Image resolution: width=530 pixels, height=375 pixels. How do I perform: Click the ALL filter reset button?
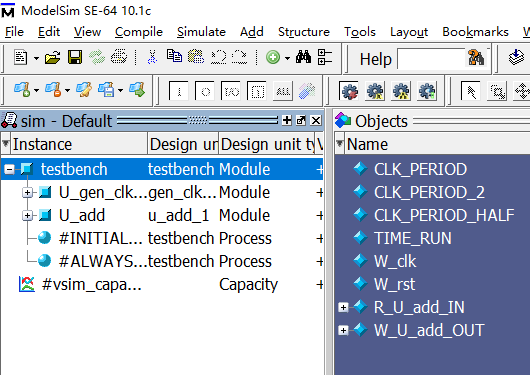tap(283, 91)
